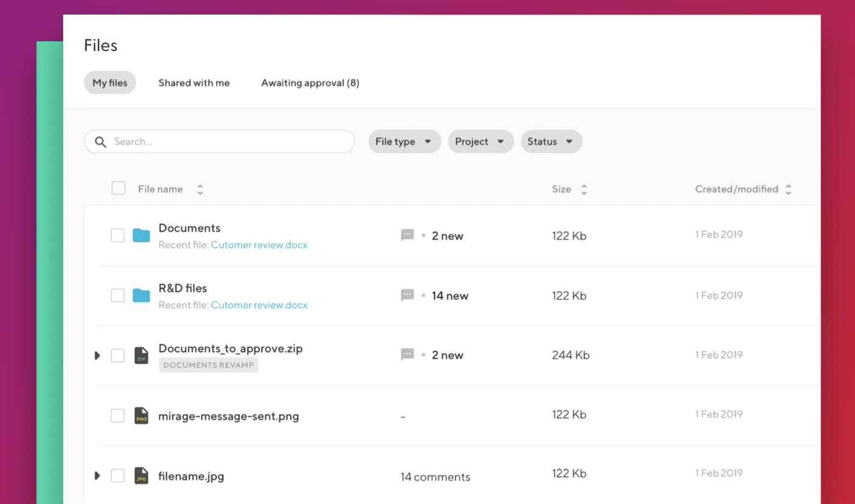The image size is (855, 504).
Task: View 14 comments on filename.jpg
Action: coord(435,477)
